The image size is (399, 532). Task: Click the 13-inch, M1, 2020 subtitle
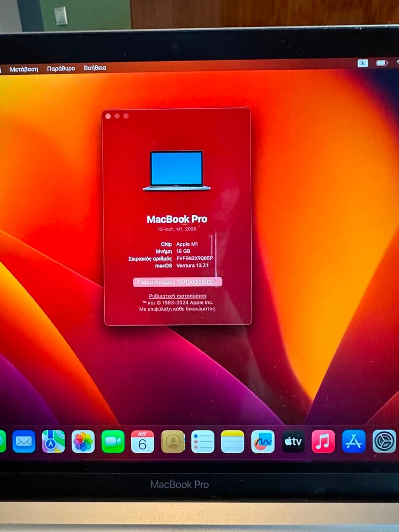pos(177,229)
